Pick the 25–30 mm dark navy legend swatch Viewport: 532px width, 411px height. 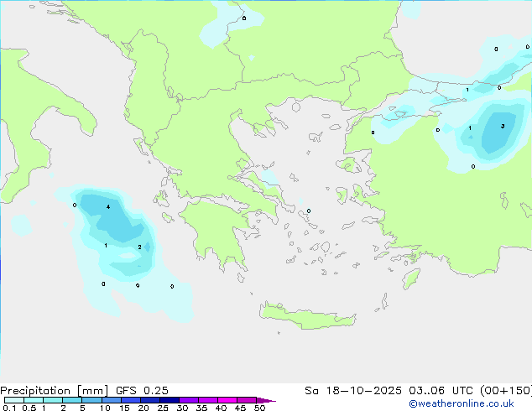coord(170,400)
